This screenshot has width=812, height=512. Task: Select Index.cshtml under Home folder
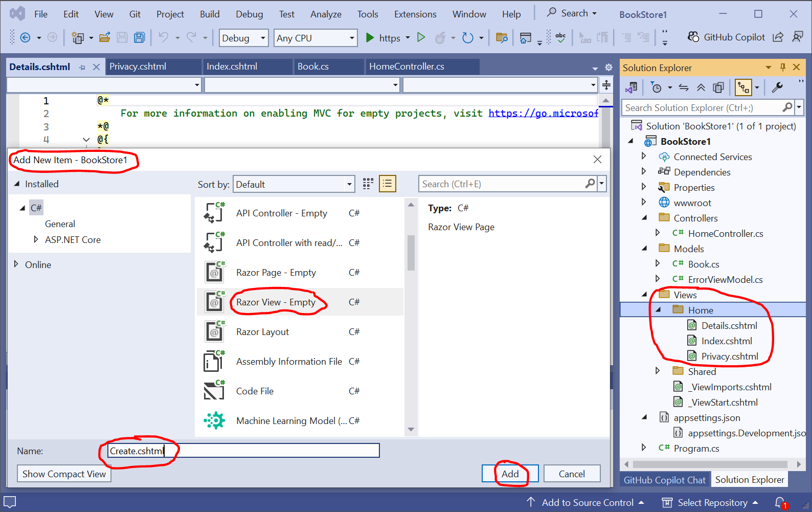(727, 341)
